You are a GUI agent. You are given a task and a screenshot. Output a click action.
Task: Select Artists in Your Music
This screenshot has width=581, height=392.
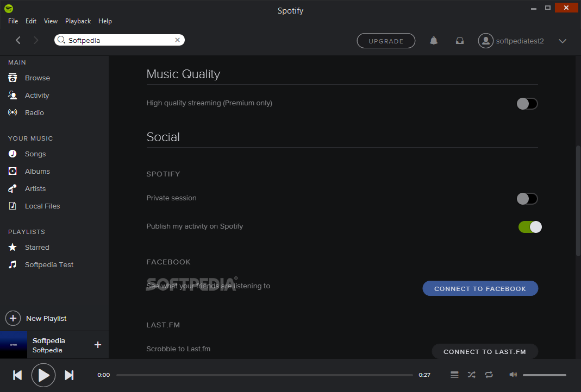(35, 189)
